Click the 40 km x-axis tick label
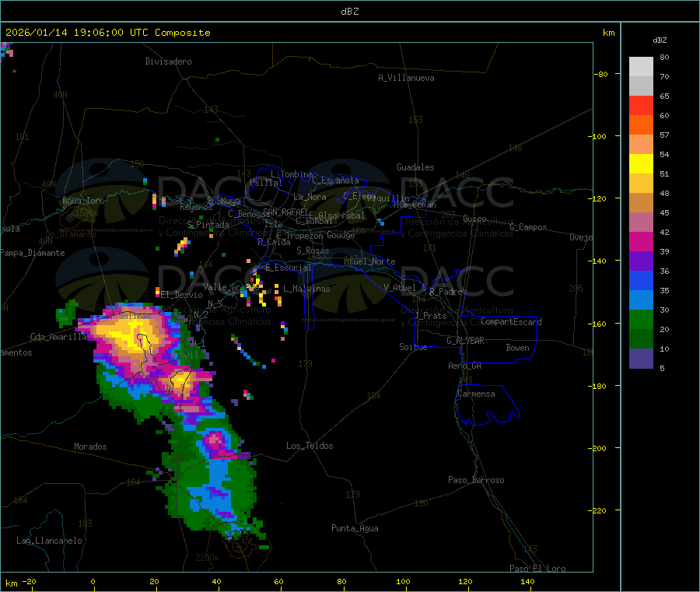Image resolution: width=700 pixels, height=592 pixels. click(216, 581)
